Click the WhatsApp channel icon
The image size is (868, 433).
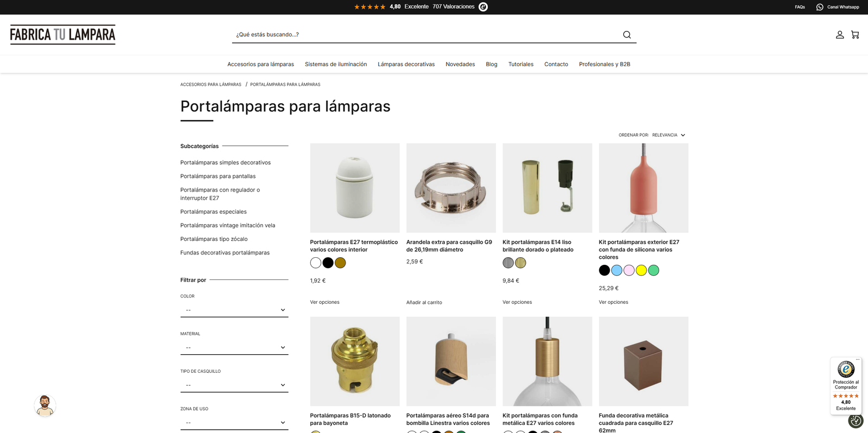[820, 7]
